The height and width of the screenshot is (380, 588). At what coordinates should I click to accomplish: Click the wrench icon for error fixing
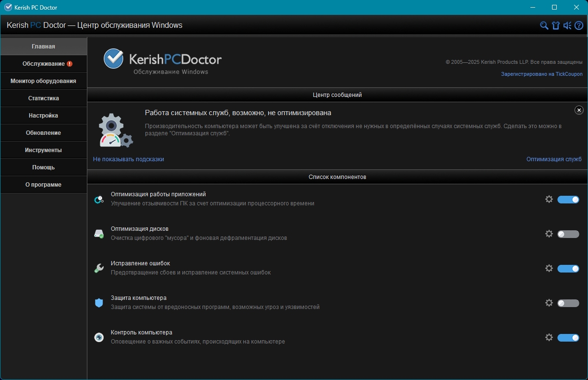99,269
